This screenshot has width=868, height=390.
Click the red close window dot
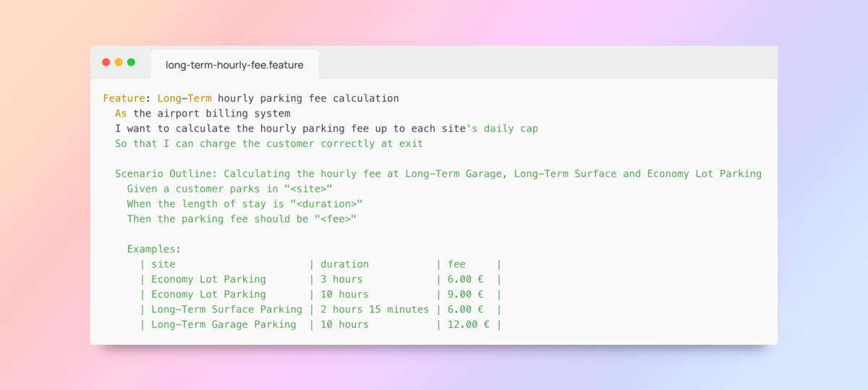coord(106,62)
